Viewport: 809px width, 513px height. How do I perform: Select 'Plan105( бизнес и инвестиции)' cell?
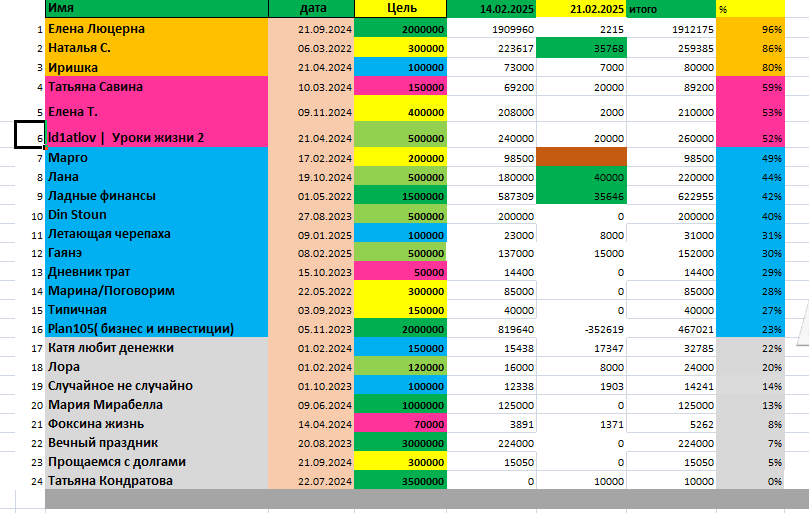[x=157, y=329]
